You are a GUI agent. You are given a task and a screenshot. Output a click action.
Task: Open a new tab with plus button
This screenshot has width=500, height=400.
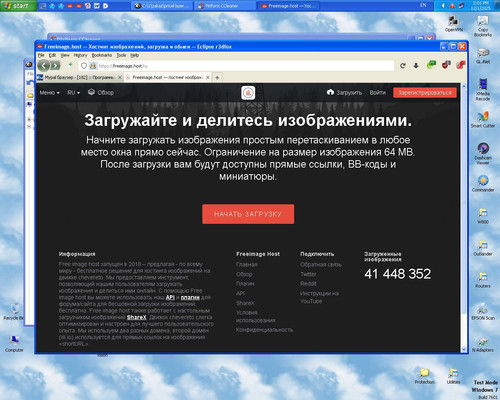pyautogui.click(x=217, y=77)
